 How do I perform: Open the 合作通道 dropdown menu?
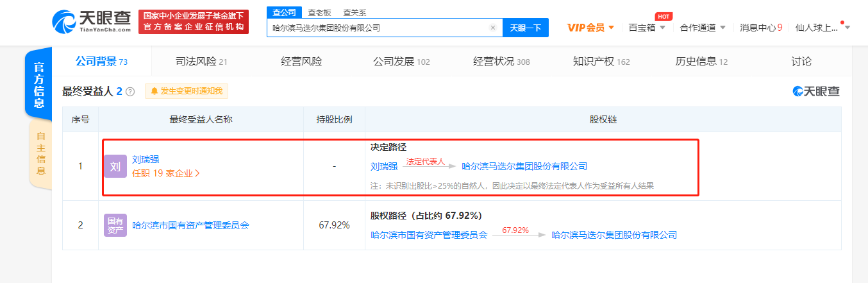click(703, 28)
